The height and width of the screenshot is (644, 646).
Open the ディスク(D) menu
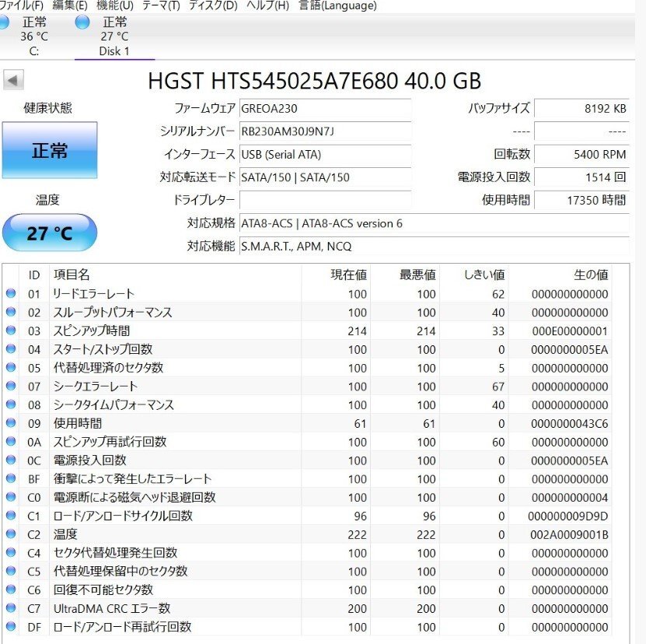pyautogui.click(x=213, y=5)
